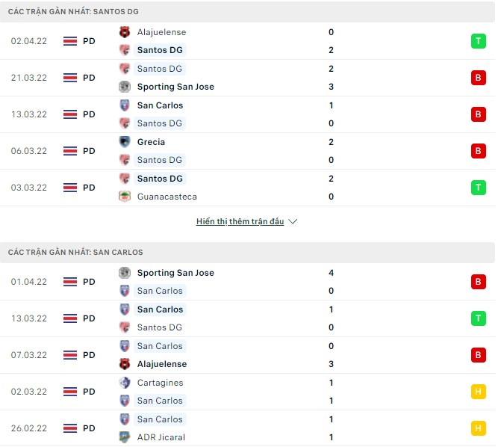Click the Costa Rica flag in the 02.04.22 row
The height and width of the screenshot is (447, 504).
click(71, 41)
